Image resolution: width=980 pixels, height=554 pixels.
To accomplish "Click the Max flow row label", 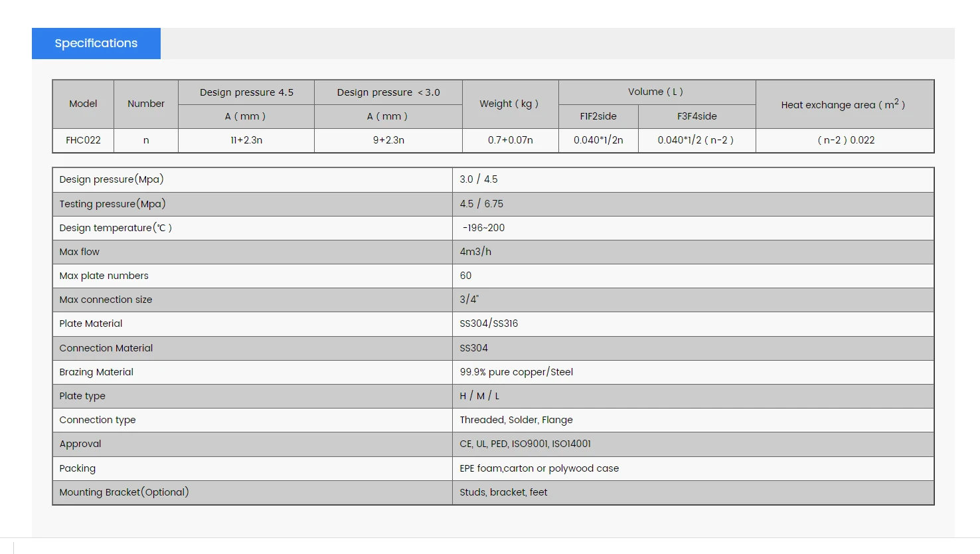I will point(80,252).
